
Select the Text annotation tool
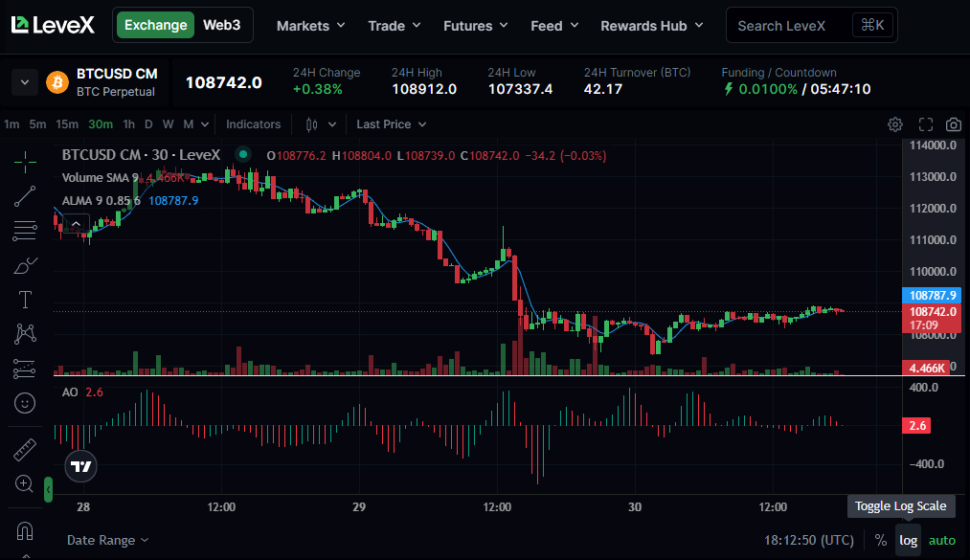click(25, 300)
